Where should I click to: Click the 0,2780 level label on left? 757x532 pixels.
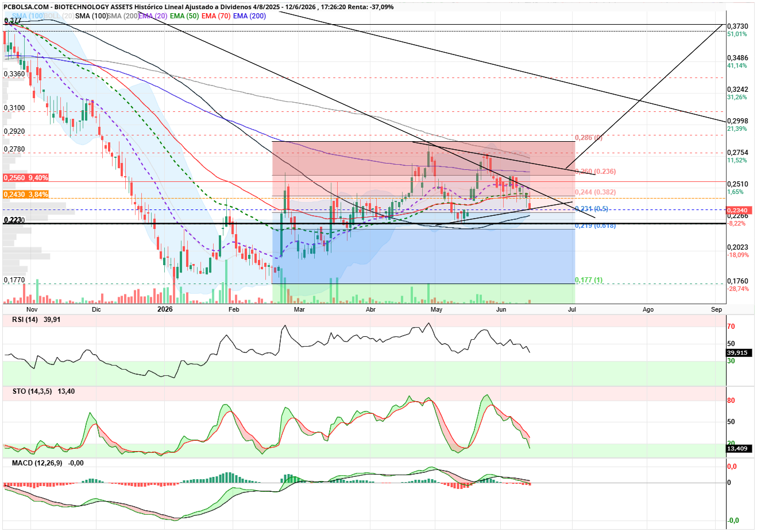[x=14, y=149]
